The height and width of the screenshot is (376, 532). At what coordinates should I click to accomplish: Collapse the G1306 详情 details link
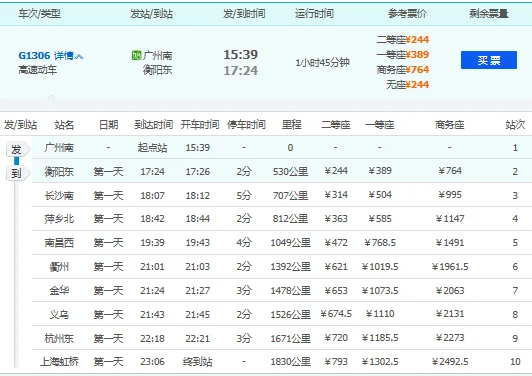click(69, 55)
